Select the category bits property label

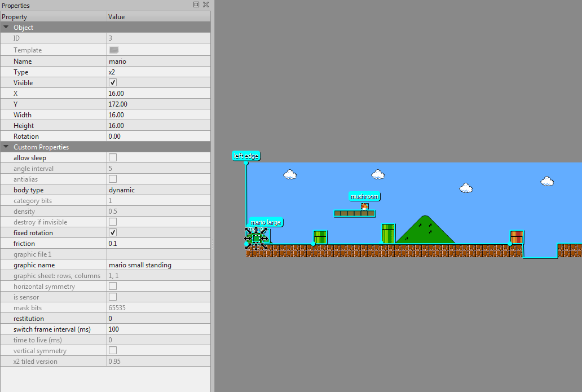point(33,201)
